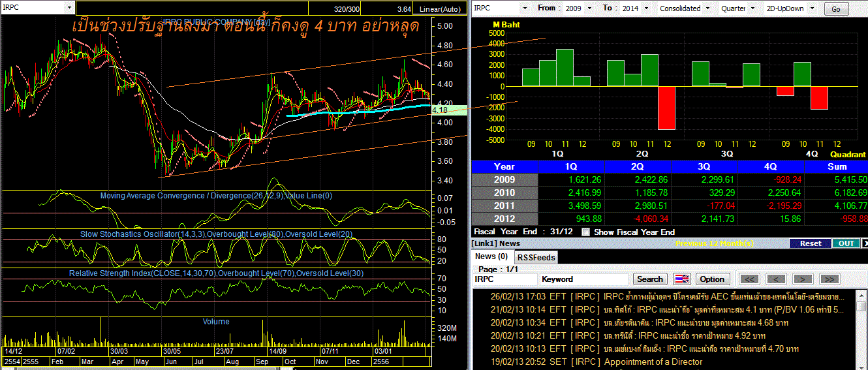Image resolution: width=868 pixels, height=370 pixels.
Task: Open the news item dated 21/02/13 10:14
Action: (667, 309)
